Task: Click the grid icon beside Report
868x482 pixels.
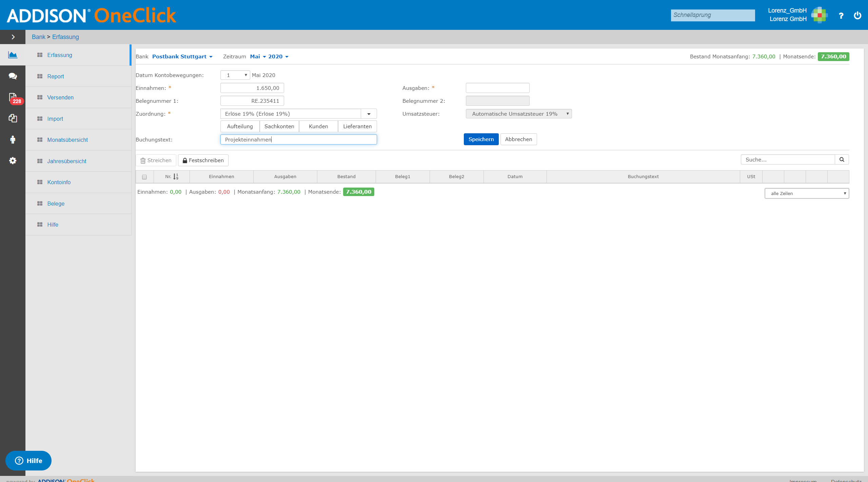Action: tap(40, 76)
